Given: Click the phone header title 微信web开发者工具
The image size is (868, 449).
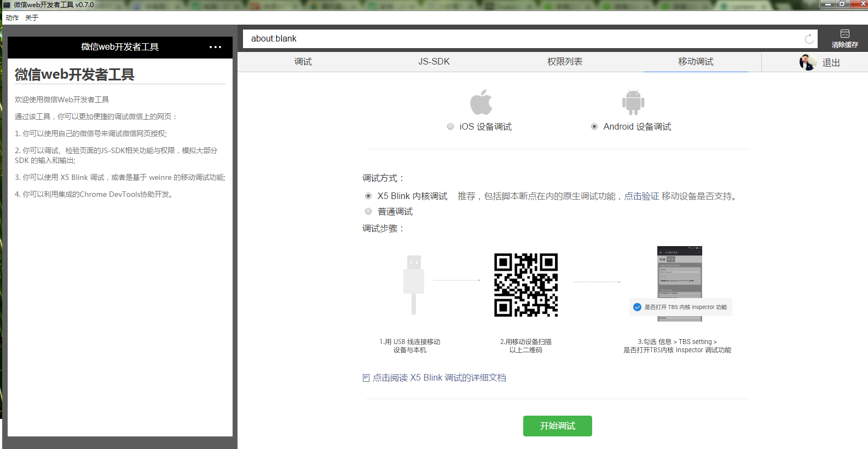Looking at the screenshot, I should coord(120,47).
